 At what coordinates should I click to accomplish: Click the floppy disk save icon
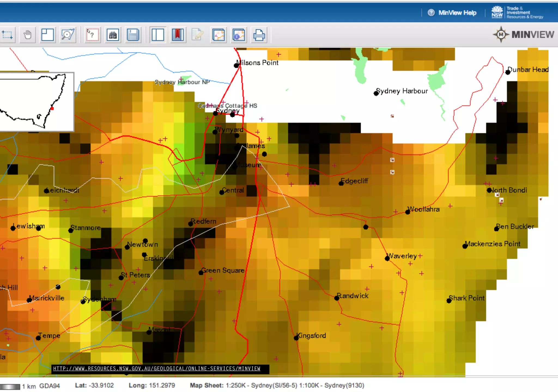point(133,35)
